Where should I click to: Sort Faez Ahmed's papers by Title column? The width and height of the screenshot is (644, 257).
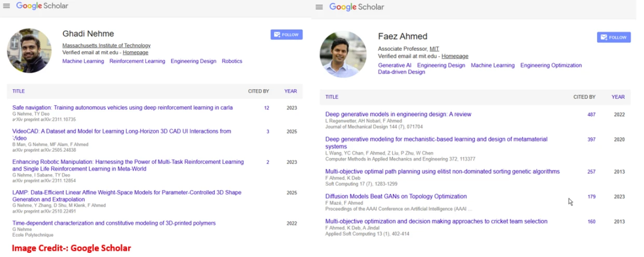pyautogui.click(x=332, y=97)
